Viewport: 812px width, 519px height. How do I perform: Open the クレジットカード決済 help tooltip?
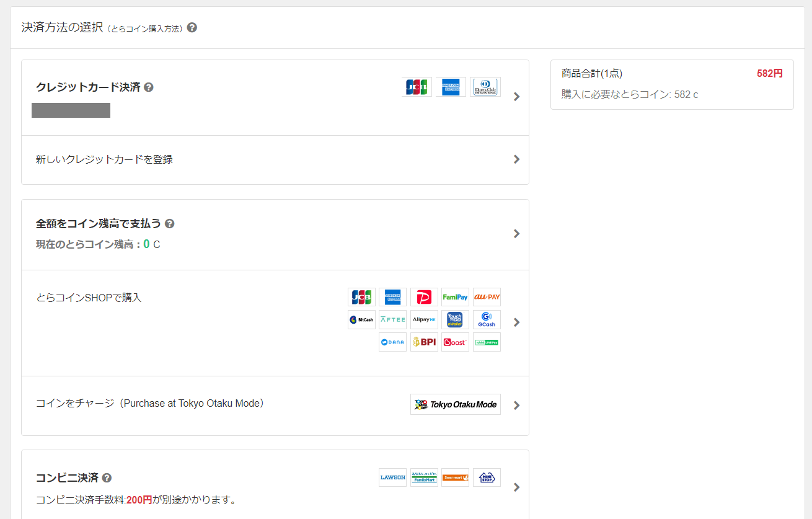coord(148,87)
